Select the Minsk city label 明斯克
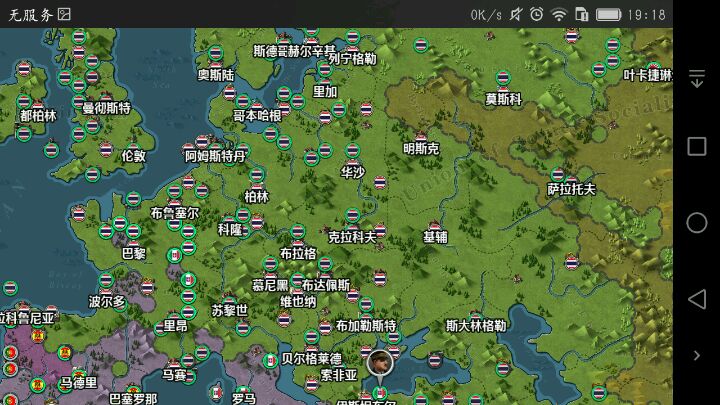 [420, 148]
